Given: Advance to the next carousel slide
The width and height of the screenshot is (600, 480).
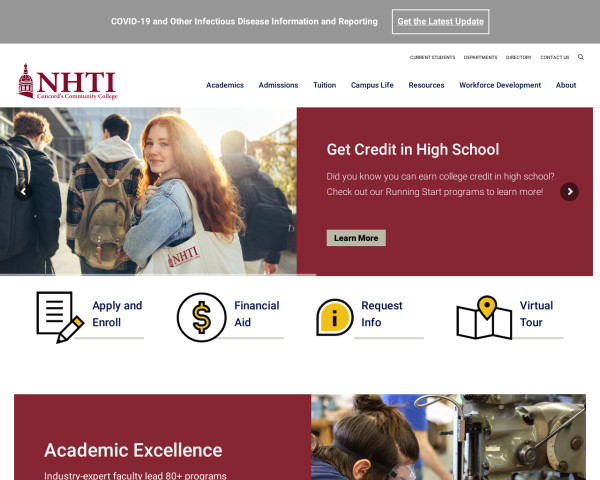Looking at the screenshot, I should pyautogui.click(x=569, y=191).
